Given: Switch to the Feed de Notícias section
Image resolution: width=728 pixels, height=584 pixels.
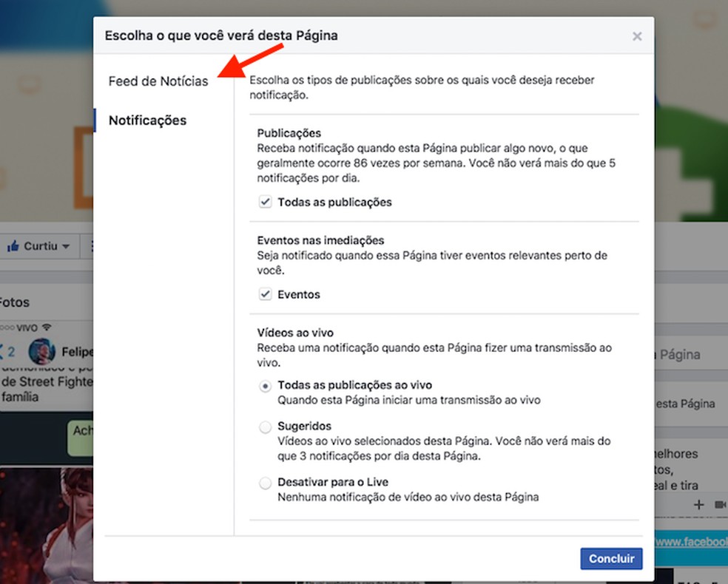Looking at the screenshot, I should tap(158, 81).
